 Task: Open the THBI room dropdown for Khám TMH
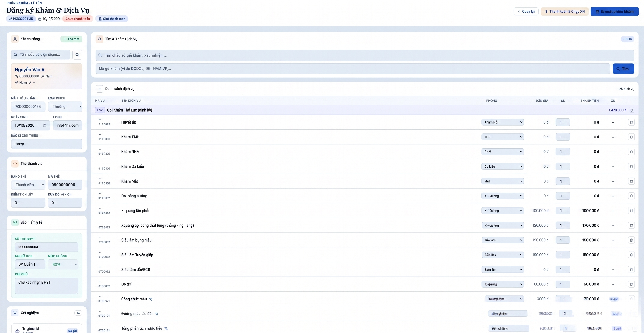point(502,137)
